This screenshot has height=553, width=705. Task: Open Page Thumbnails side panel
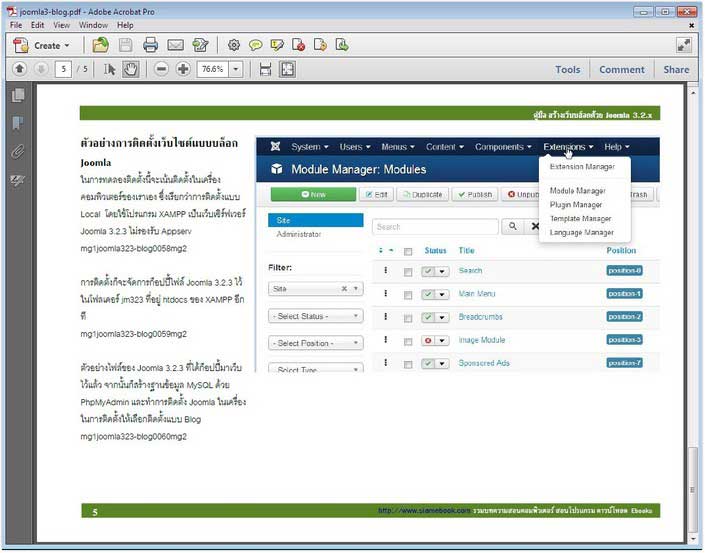18,95
